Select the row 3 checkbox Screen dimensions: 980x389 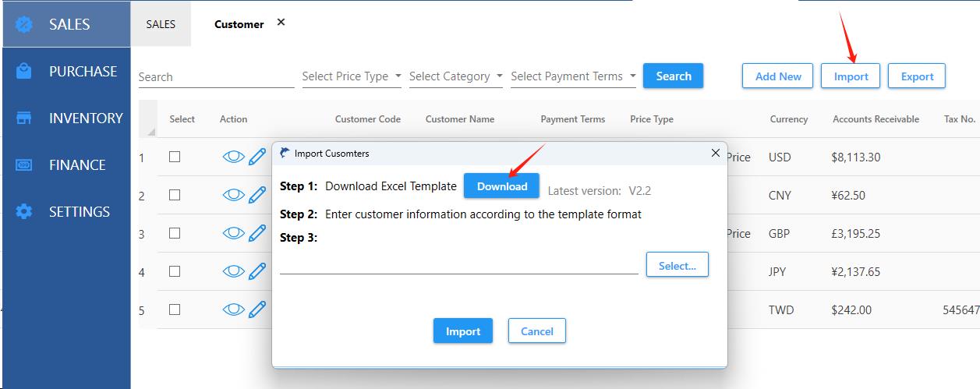click(x=175, y=233)
